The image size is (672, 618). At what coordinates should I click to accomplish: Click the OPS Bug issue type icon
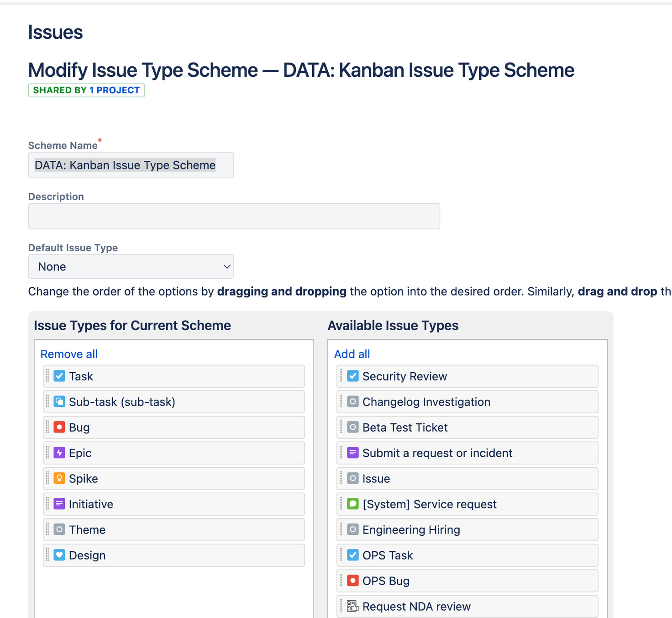pos(352,581)
